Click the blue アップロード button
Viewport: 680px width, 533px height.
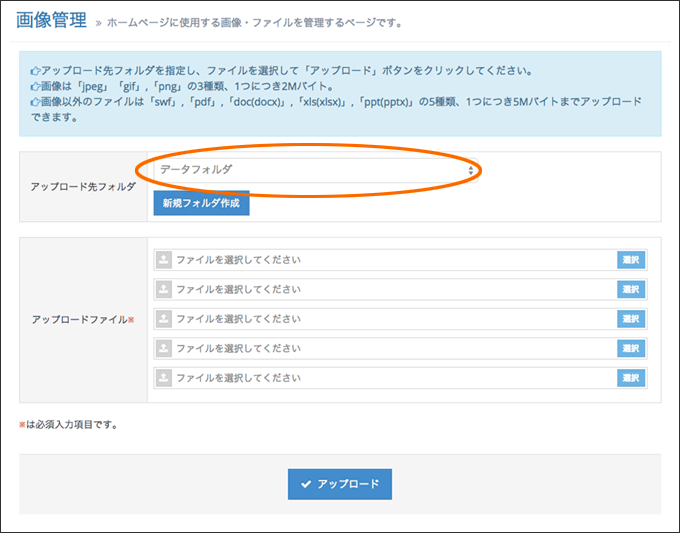(x=340, y=484)
